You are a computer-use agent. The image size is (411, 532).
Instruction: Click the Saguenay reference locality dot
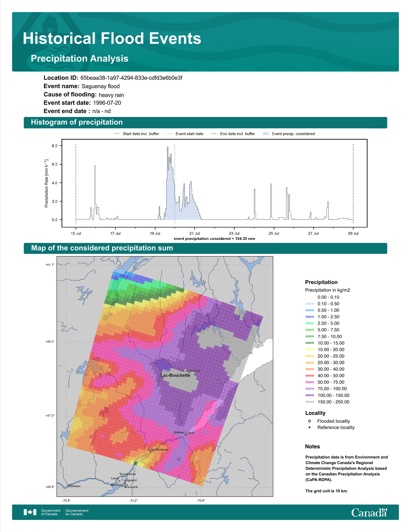click(x=189, y=373)
